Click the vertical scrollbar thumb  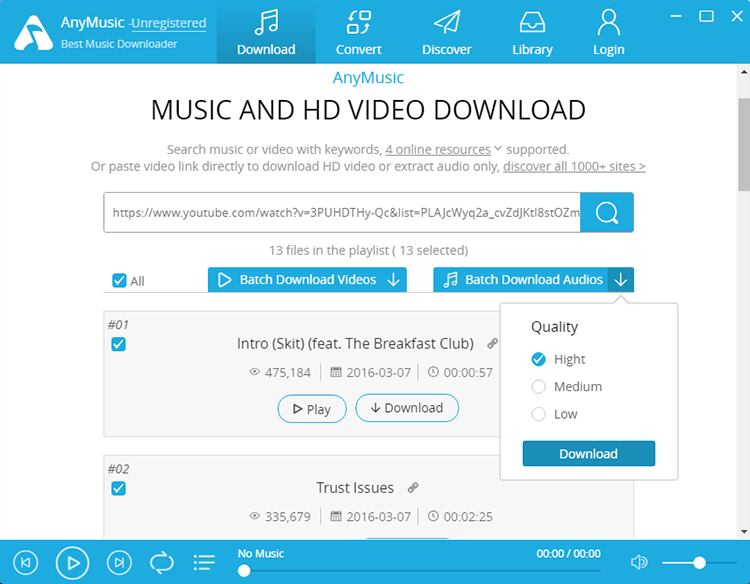744,144
